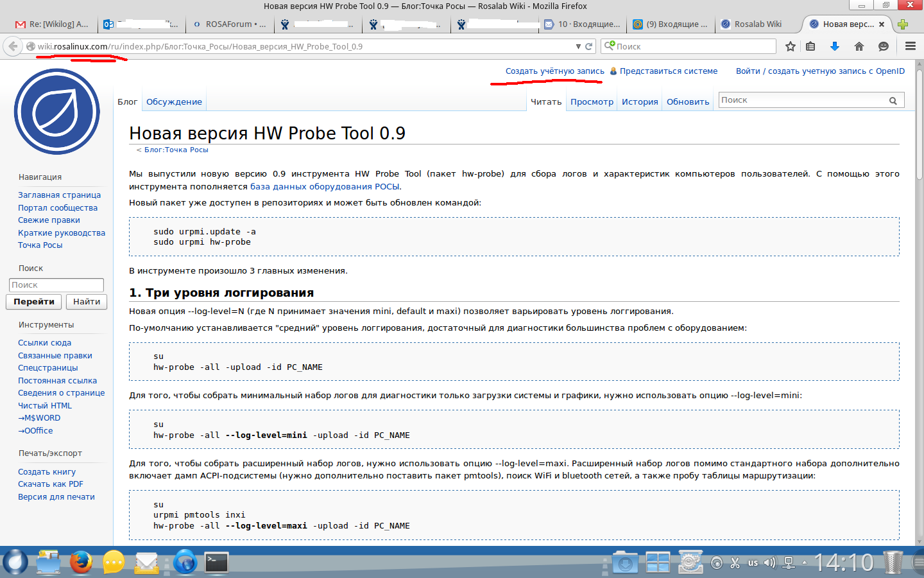
Task: Select the Читать wiki tab
Action: coord(546,101)
